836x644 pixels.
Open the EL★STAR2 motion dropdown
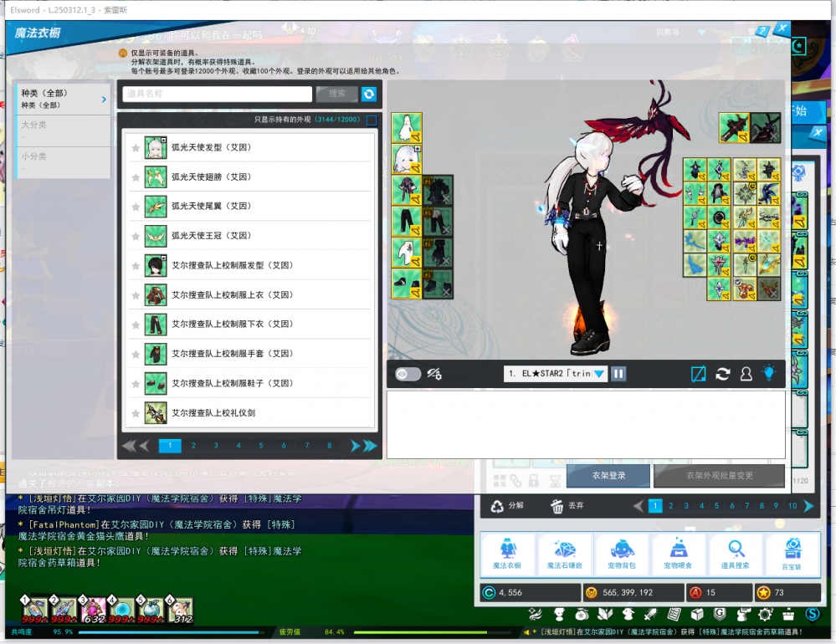pos(555,373)
